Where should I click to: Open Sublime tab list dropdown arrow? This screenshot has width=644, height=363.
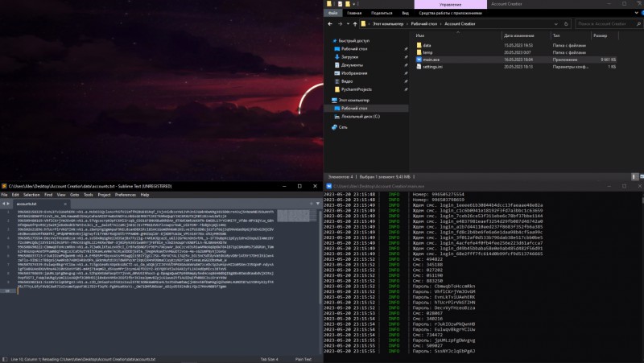click(x=318, y=204)
